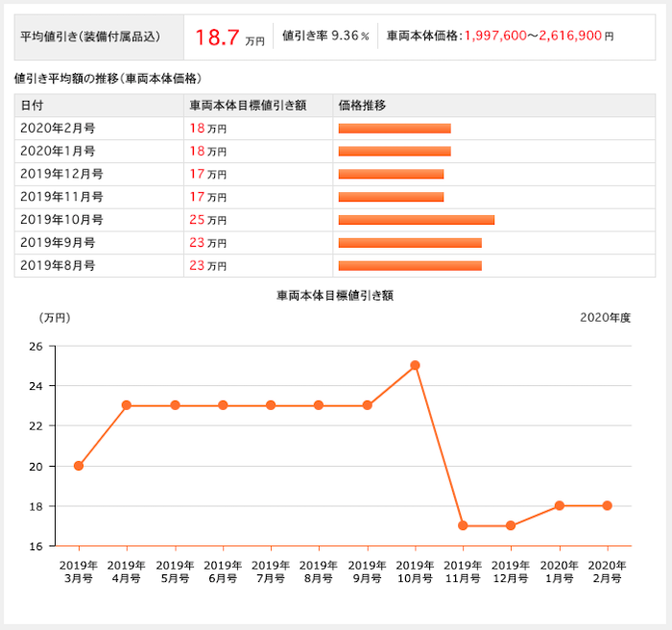Select the 2020年2月号 chart point
Screen dimensions: 672x630
(607, 505)
